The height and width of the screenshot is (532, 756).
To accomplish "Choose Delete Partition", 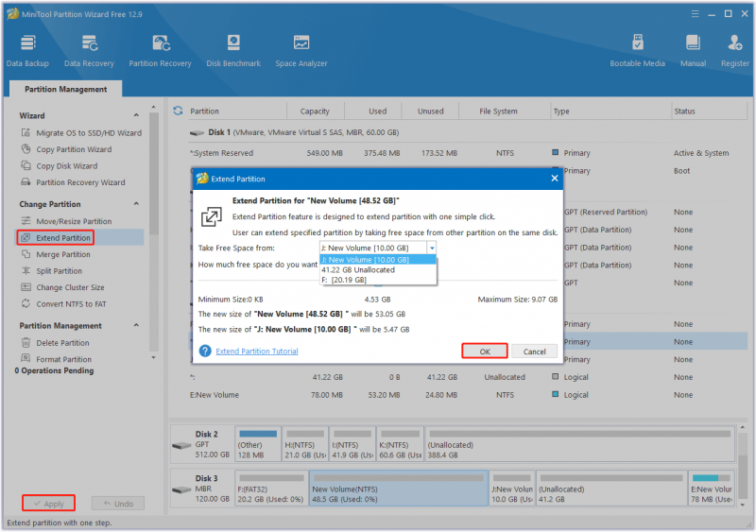I will [56, 343].
